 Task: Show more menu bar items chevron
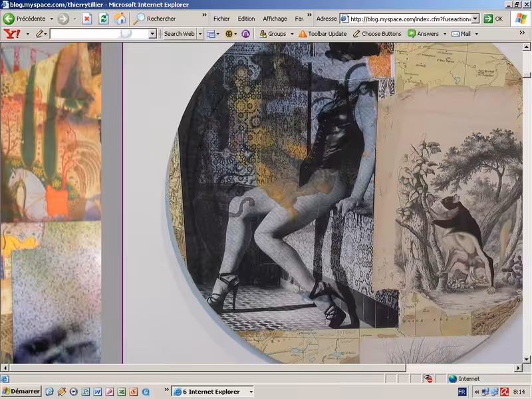click(x=309, y=15)
